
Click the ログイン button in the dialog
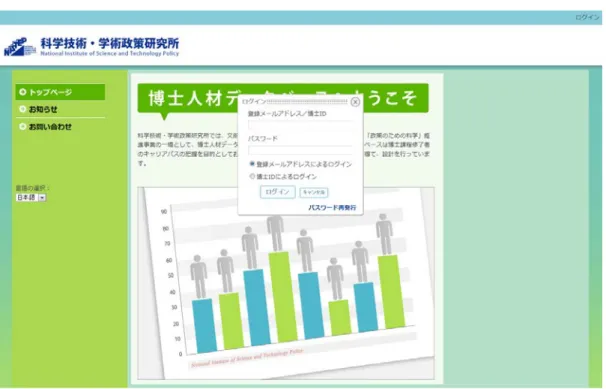tap(277, 192)
